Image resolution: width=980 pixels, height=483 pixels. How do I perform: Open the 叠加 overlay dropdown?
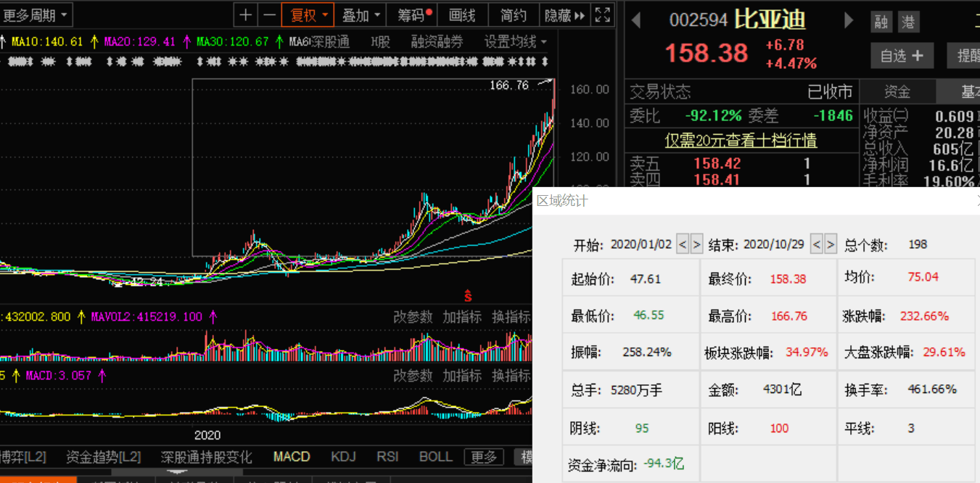pos(361,15)
